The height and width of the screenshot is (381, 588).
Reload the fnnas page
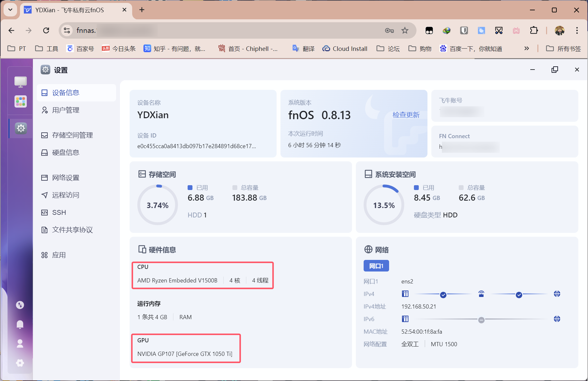click(x=46, y=30)
